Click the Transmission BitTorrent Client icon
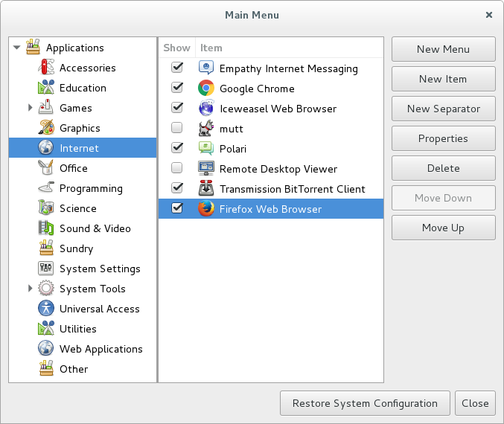Viewport: 504px width, 424px height. pyautogui.click(x=206, y=189)
